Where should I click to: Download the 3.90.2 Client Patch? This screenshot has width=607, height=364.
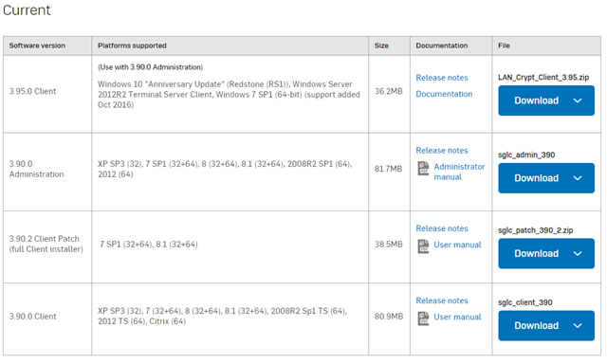(536, 254)
